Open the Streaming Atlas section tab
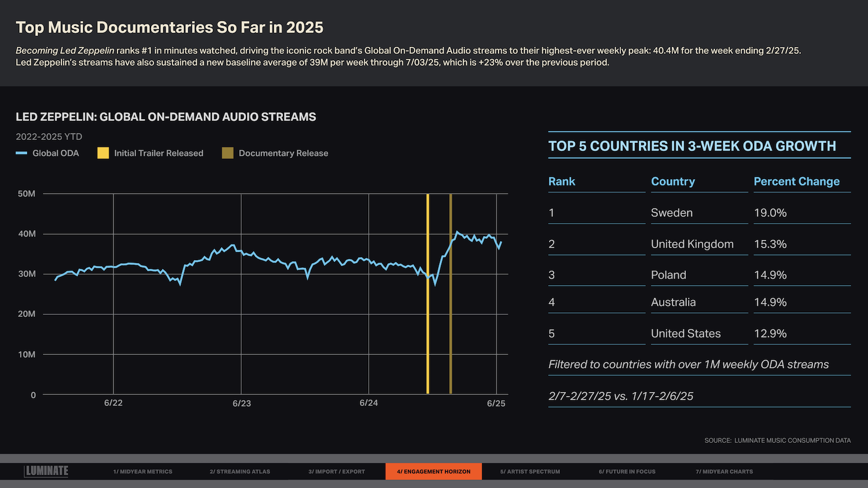Viewport: 868px width, 488px height. (240, 471)
